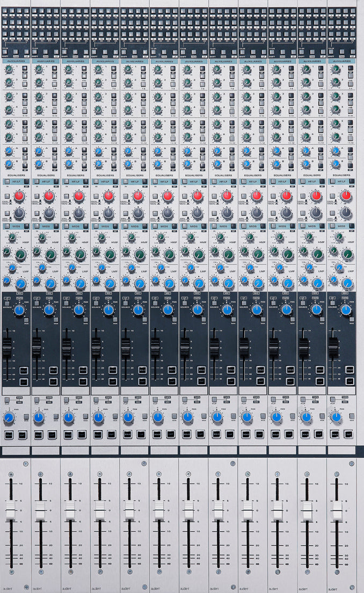The height and width of the screenshot is (593, 364).
Task: Click the bottom blue PAN knob on the last channel
Action: [x=336, y=417]
